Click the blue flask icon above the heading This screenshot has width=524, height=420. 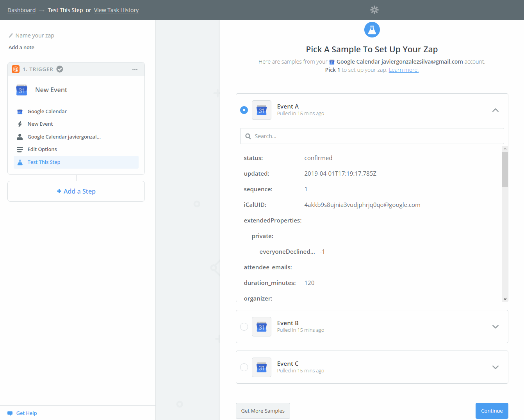(x=372, y=30)
